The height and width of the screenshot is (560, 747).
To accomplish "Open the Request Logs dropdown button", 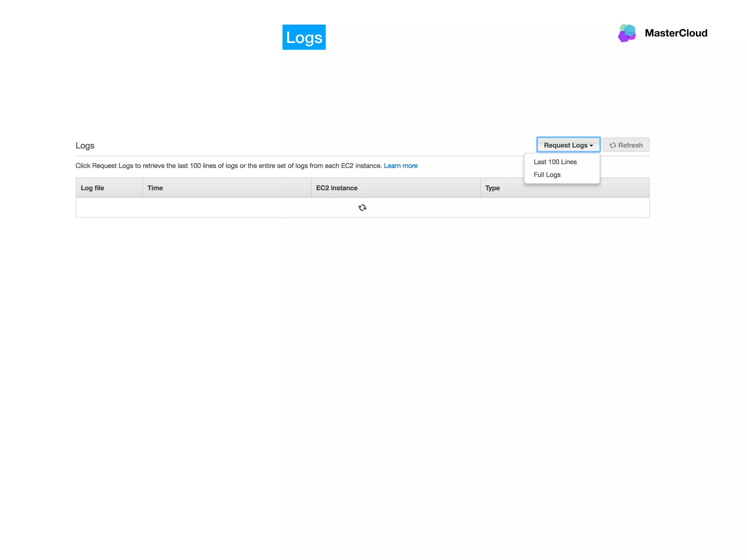I will [568, 145].
